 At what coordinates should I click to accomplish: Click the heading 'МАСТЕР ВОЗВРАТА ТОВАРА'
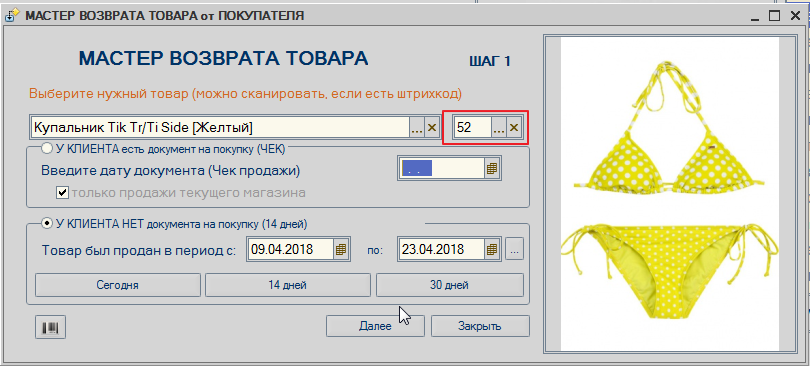(224, 58)
